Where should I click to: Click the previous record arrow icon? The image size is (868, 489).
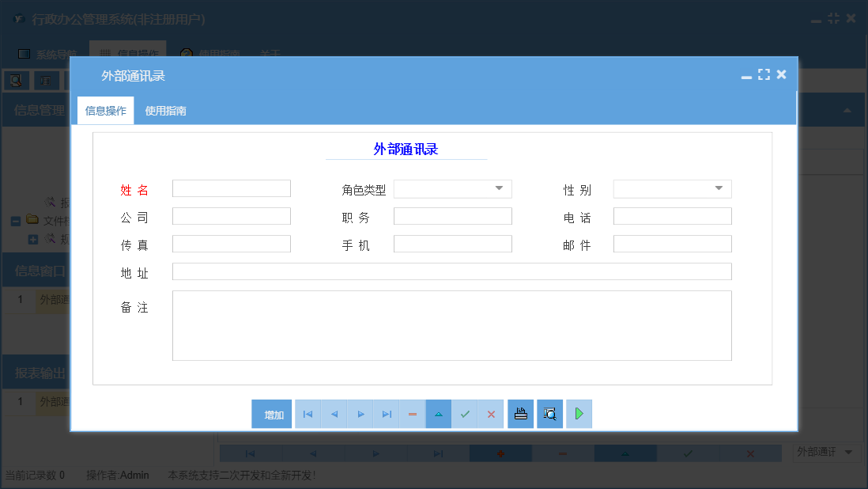(334, 414)
